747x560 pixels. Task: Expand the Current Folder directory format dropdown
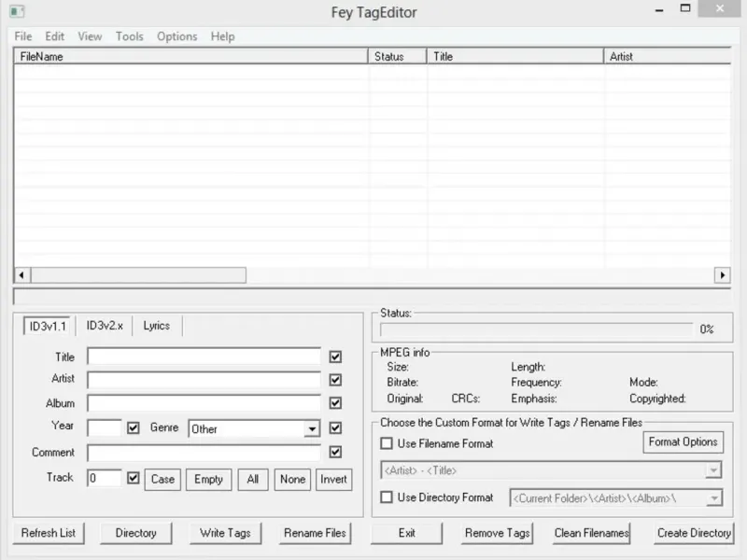coord(714,498)
